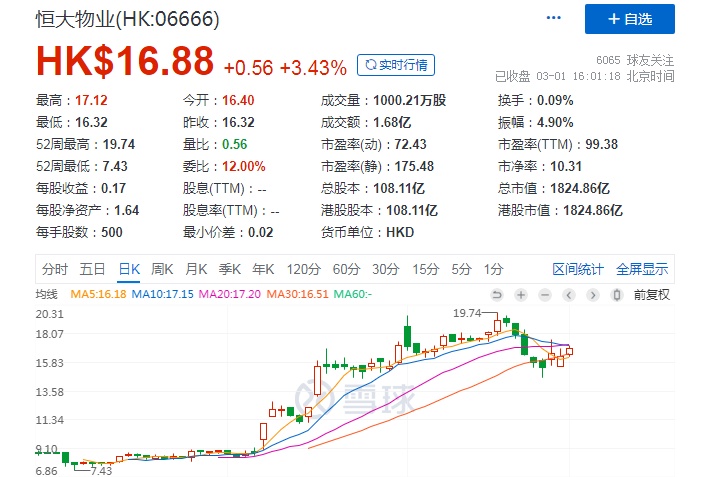Switch to the 60分 interval tab
This screenshot has height=477, width=711.
pos(346,269)
